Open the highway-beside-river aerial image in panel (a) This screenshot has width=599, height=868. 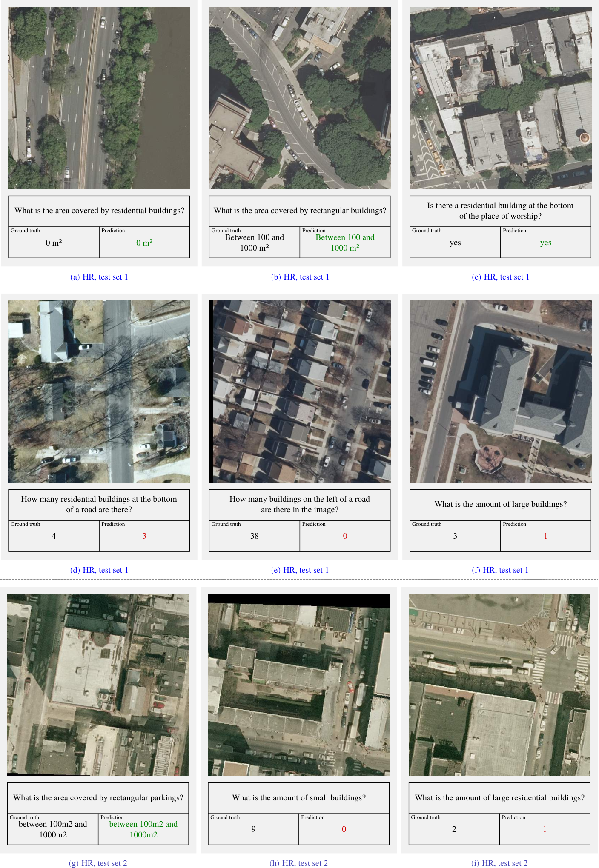[x=99, y=98]
